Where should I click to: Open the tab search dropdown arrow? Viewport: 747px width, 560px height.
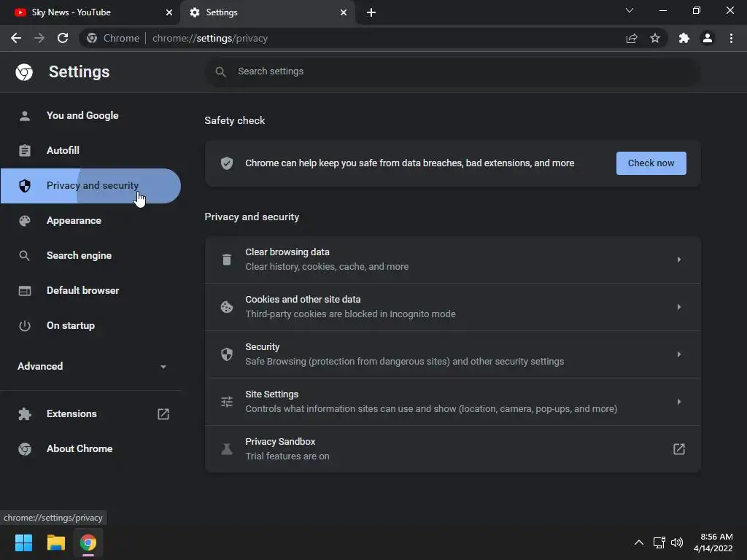click(x=630, y=10)
